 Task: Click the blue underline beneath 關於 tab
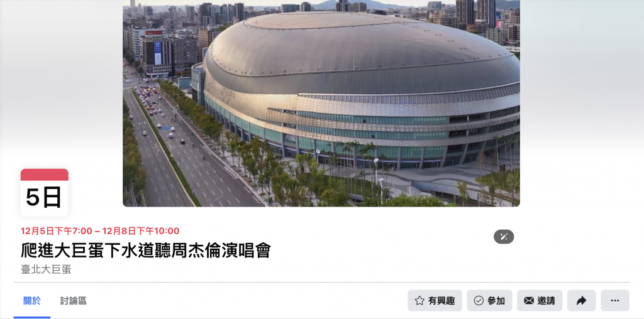click(x=32, y=317)
